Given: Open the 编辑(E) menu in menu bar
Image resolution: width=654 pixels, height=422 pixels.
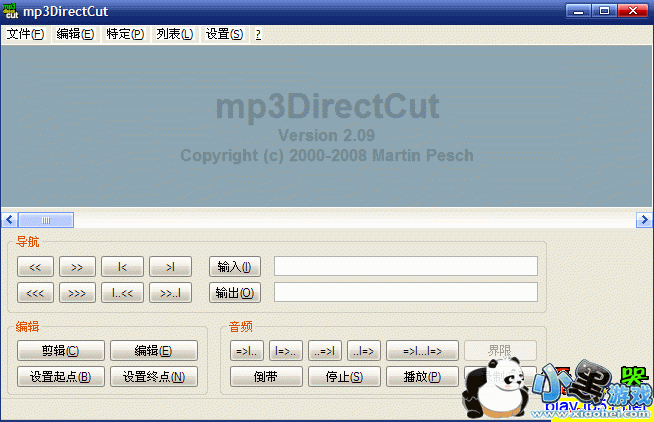Looking at the screenshot, I should 75,34.
